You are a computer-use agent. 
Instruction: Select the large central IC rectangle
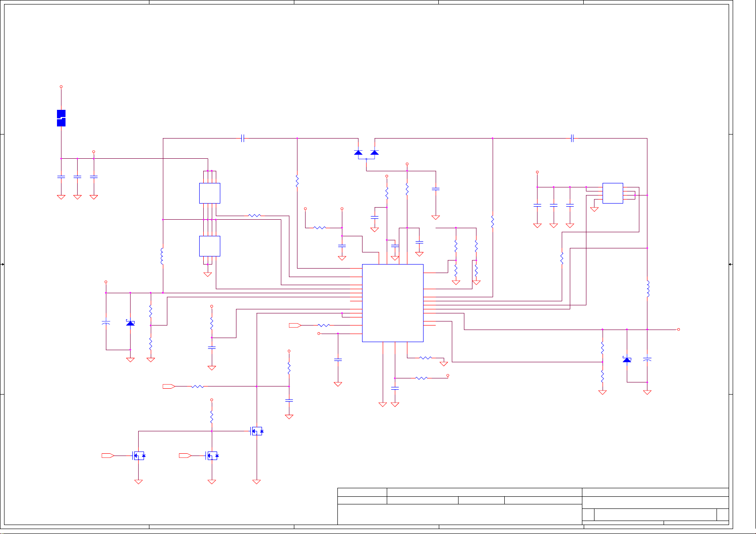pyautogui.click(x=393, y=303)
